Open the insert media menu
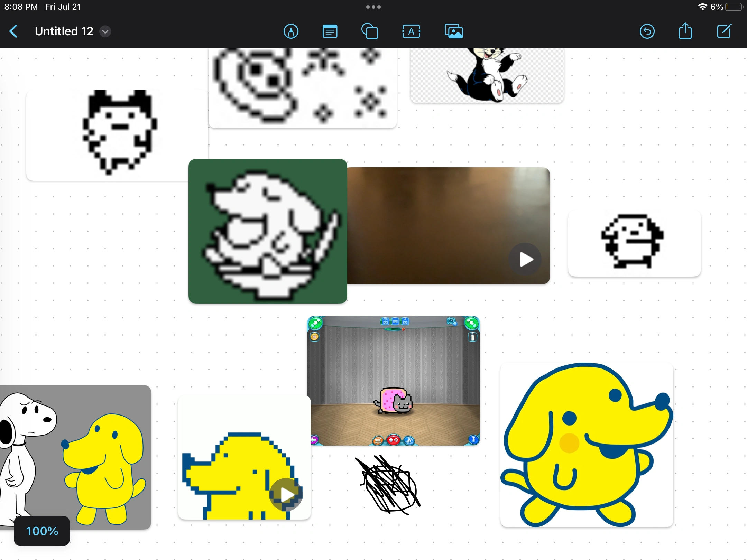The width and height of the screenshot is (747, 560). (453, 31)
